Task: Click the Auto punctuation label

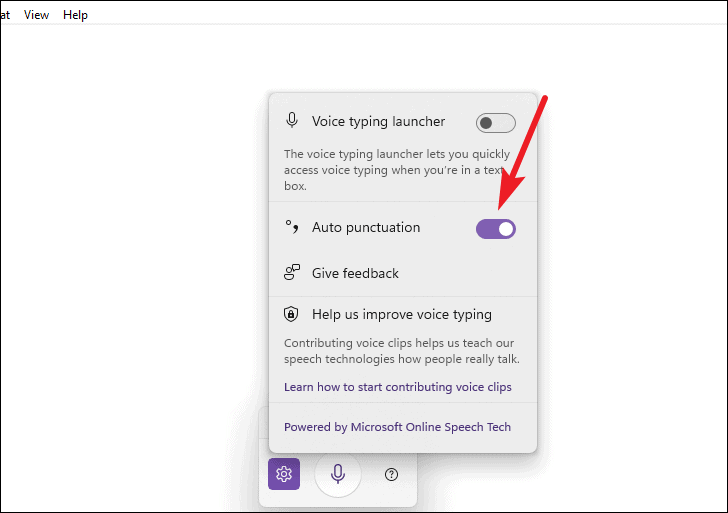Action: tap(366, 227)
